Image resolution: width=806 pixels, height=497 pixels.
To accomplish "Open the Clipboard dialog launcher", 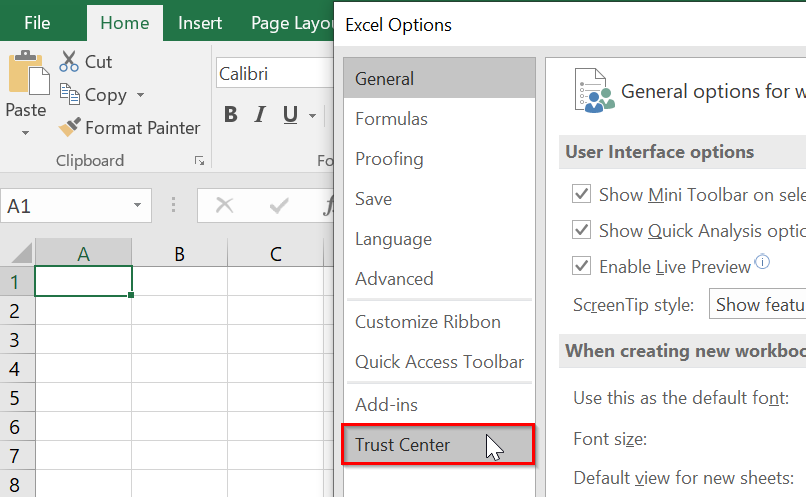I will 199,161.
